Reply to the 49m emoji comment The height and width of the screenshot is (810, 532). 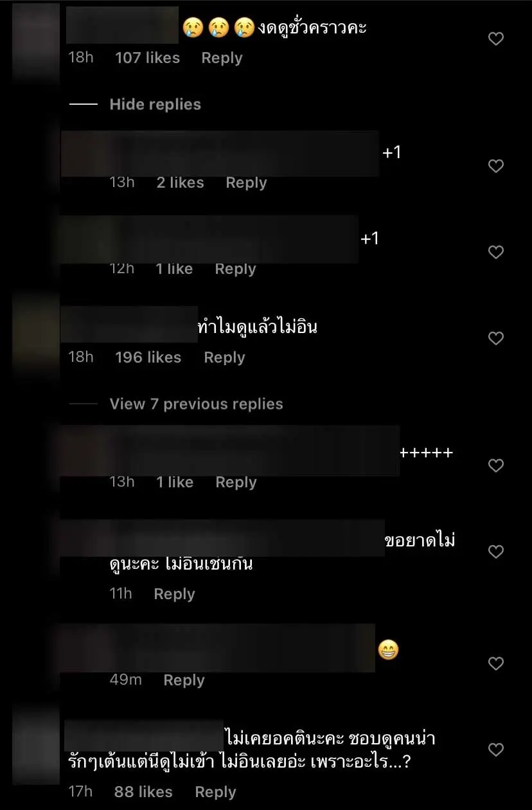tap(184, 680)
